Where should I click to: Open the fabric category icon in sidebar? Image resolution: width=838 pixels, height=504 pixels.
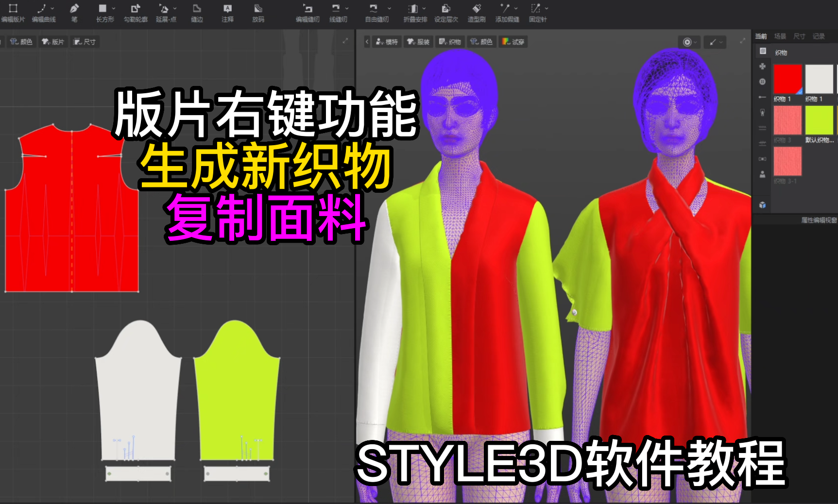click(763, 51)
